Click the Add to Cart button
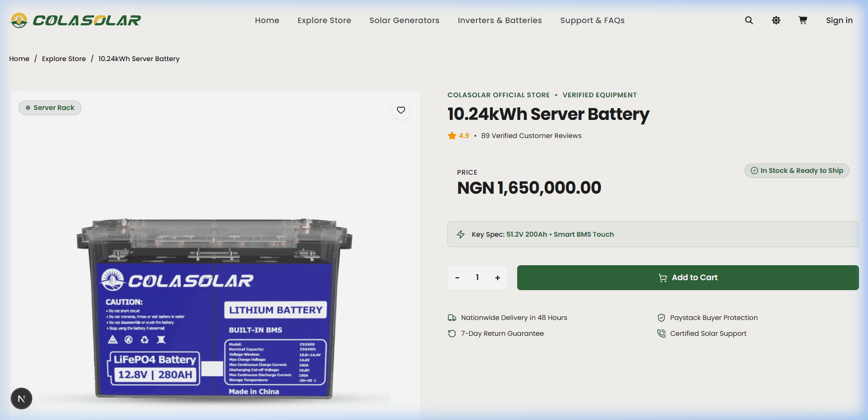Viewport: 868px width, 420px height. pyautogui.click(x=688, y=277)
